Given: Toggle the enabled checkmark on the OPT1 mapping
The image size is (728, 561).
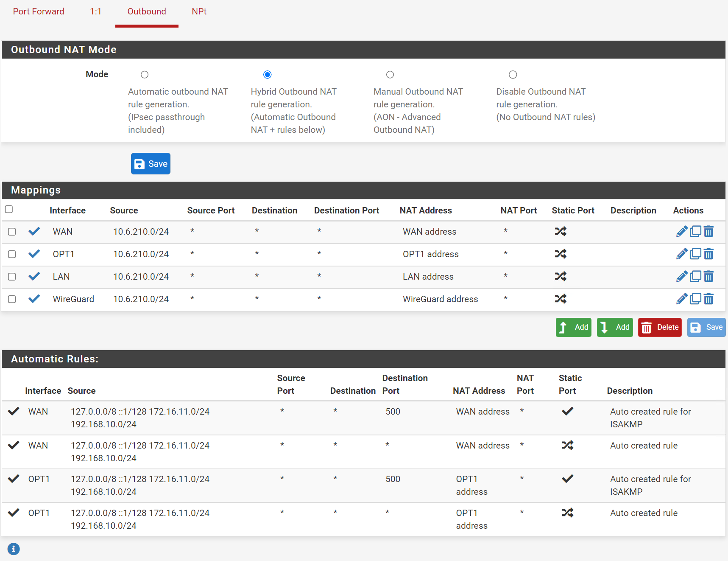Looking at the screenshot, I should click(x=34, y=254).
